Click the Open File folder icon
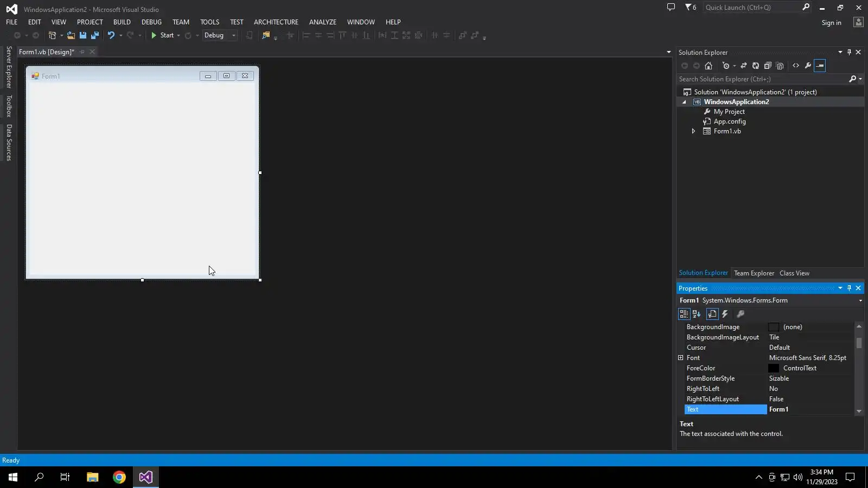Viewport: 868px width, 488px height. pyautogui.click(x=71, y=35)
